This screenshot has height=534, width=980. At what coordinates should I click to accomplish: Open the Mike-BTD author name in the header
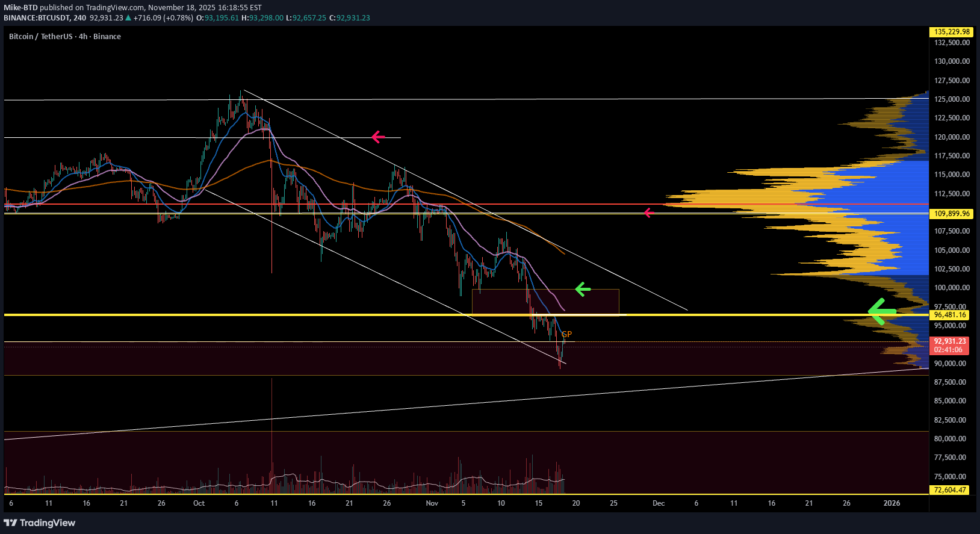[x=20, y=8]
